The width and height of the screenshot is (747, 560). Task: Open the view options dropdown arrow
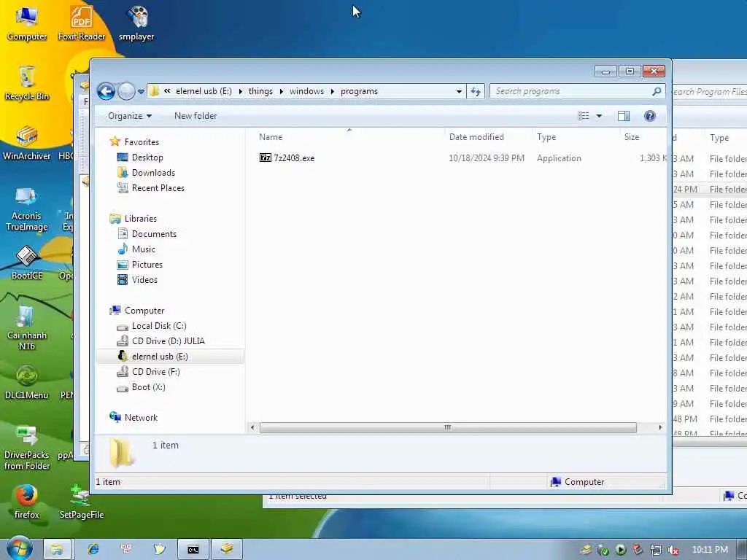pyautogui.click(x=600, y=116)
